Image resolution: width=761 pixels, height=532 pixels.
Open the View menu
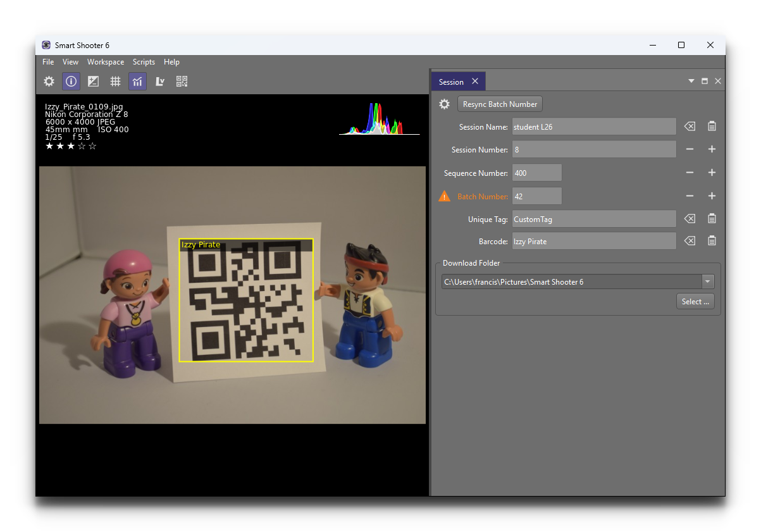(x=71, y=62)
